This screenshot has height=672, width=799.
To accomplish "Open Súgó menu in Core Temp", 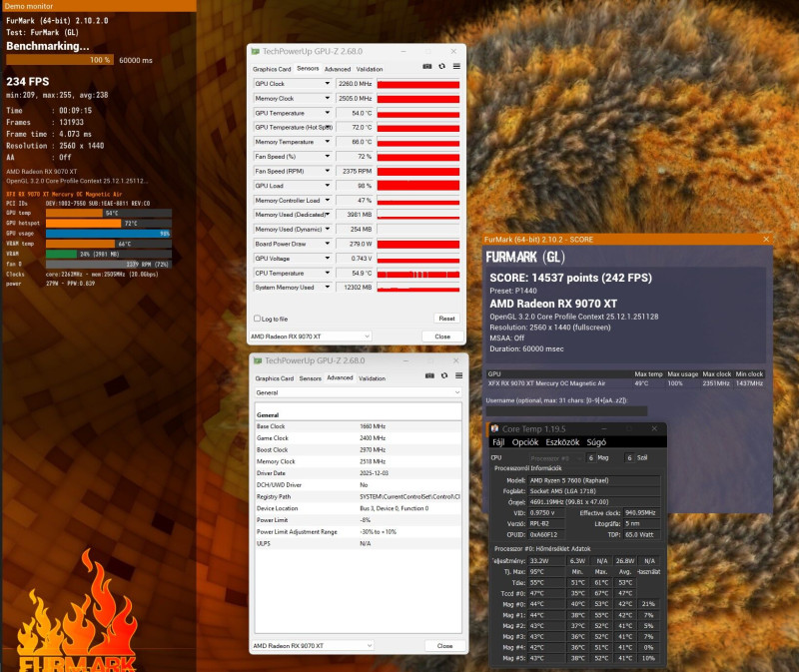I will click(x=596, y=442).
